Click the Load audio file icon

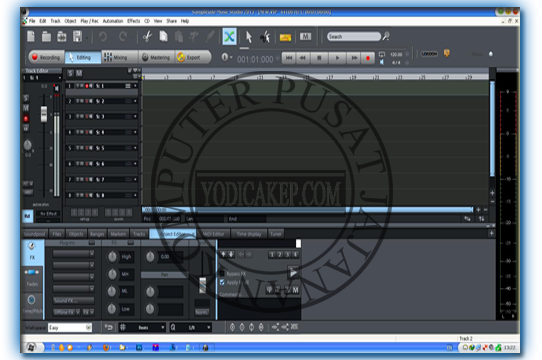click(x=62, y=36)
